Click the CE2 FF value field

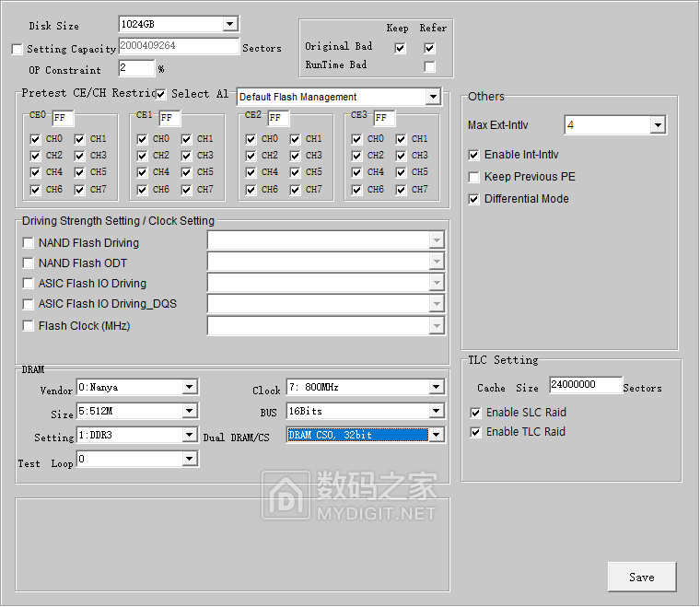click(x=278, y=118)
